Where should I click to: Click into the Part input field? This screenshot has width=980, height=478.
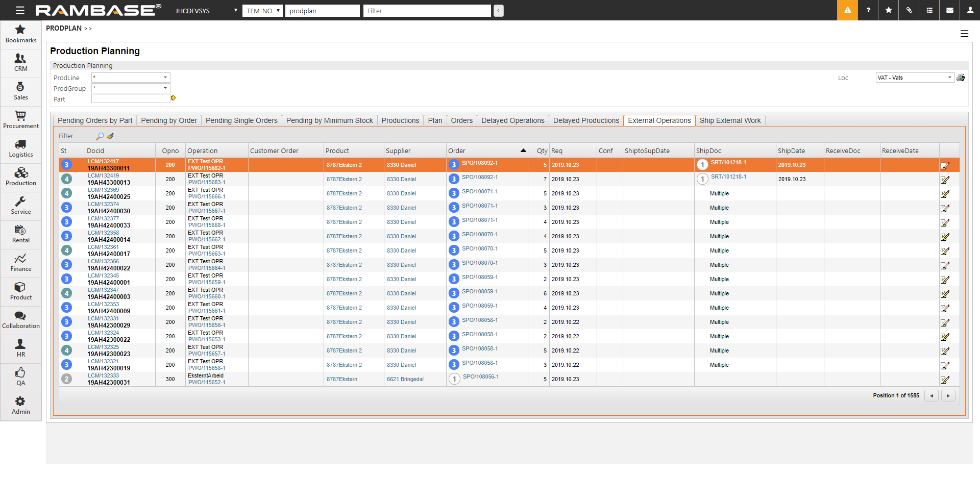point(131,99)
